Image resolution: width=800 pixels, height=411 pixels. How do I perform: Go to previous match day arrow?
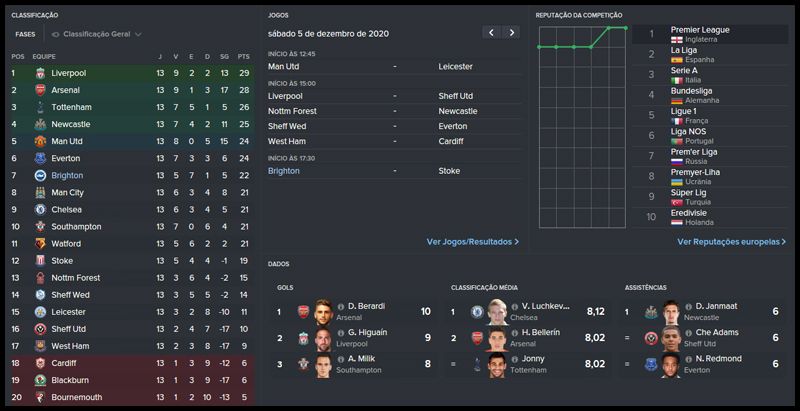pyautogui.click(x=490, y=33)
